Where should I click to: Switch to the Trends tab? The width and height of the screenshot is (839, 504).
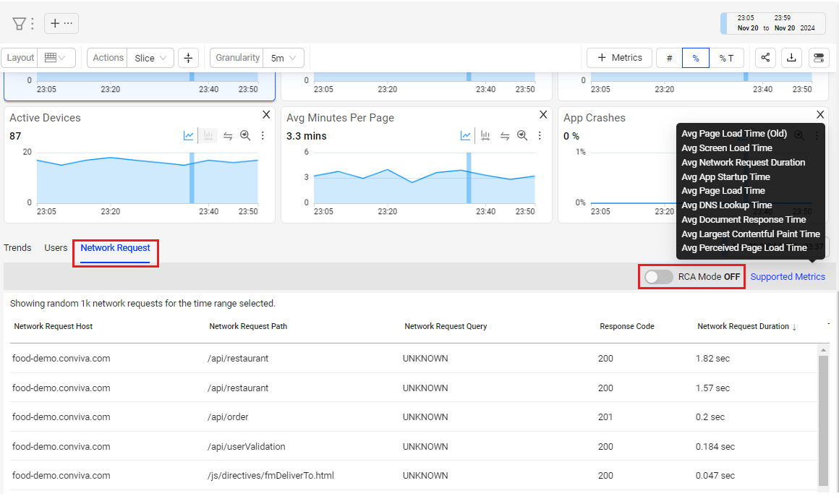coord(17,248)
